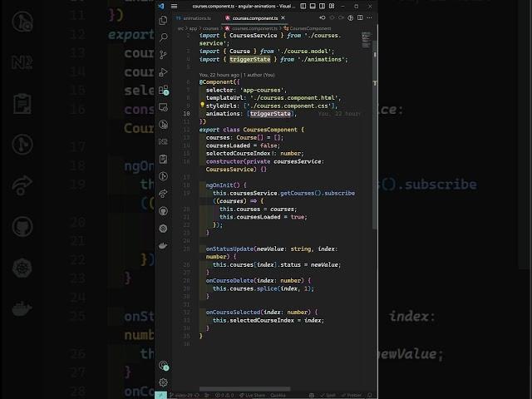Toggle primary side bar layout button
Image resolution: width=532 pixels, height=399 pixels.
tap(303, 6)
